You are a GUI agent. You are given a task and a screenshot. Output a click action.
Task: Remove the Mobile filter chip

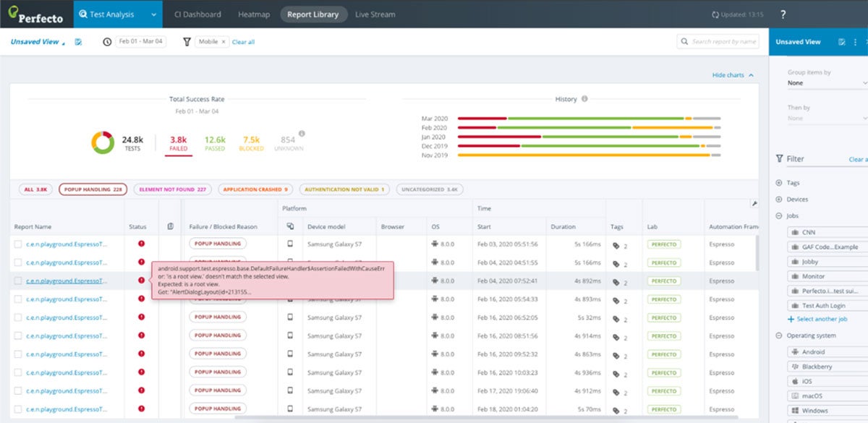224,42
